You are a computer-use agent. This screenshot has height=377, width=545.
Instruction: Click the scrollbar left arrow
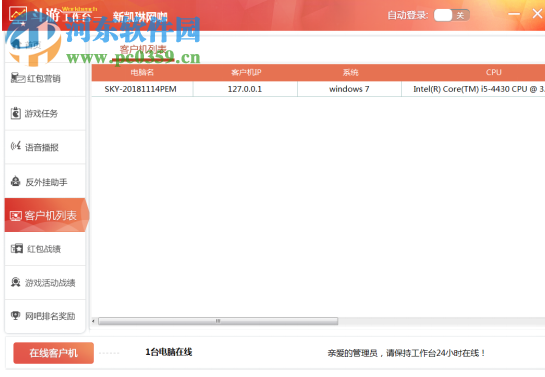pos(93,321)
